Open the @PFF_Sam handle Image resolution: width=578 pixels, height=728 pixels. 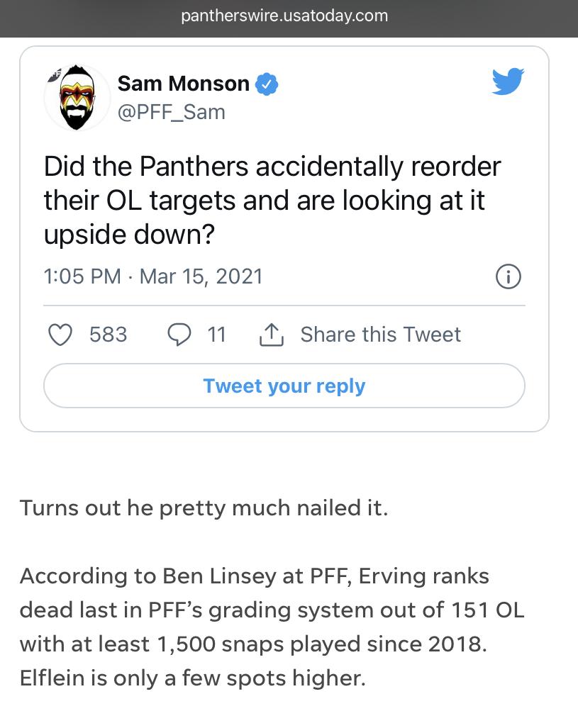pos(172,113)
